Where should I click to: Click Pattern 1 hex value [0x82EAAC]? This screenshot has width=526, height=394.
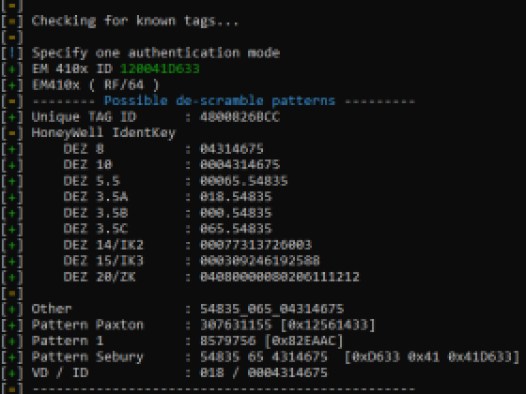click(x=304, y=341)
